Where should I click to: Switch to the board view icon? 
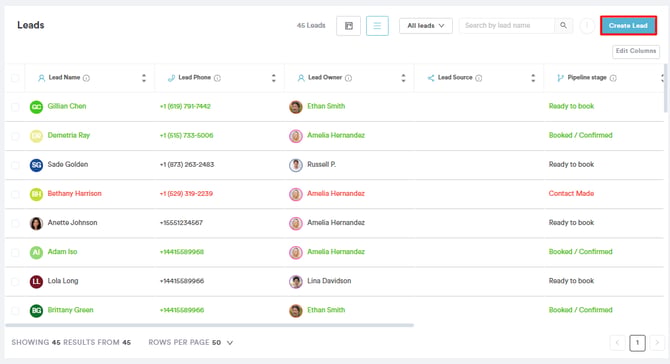348,26
